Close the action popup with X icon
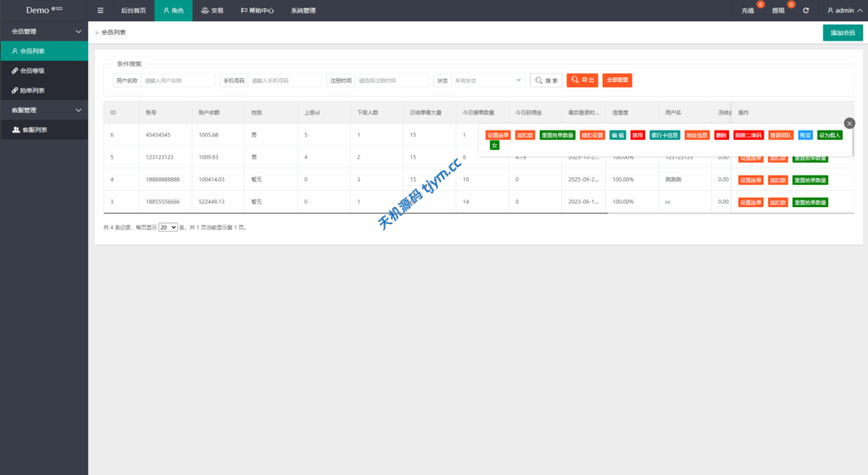868x475 pixels. coord(849,123)
